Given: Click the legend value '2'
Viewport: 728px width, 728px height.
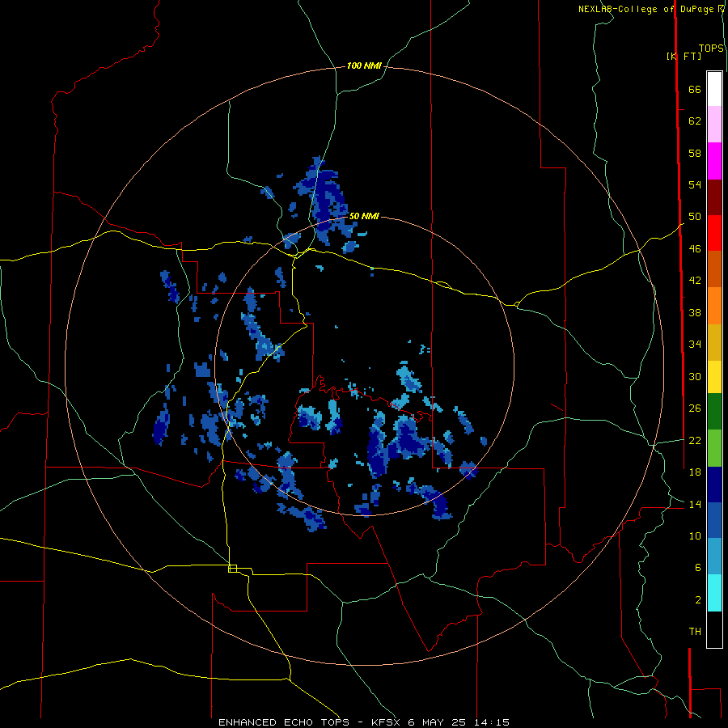Looking at the screenshot, I should click(698, 600).
